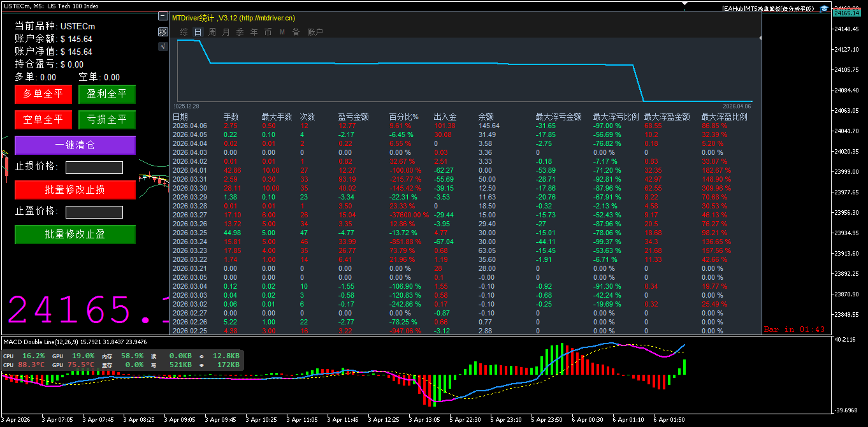
Task: Switch to the 账户 account tab
Action: 315,32
